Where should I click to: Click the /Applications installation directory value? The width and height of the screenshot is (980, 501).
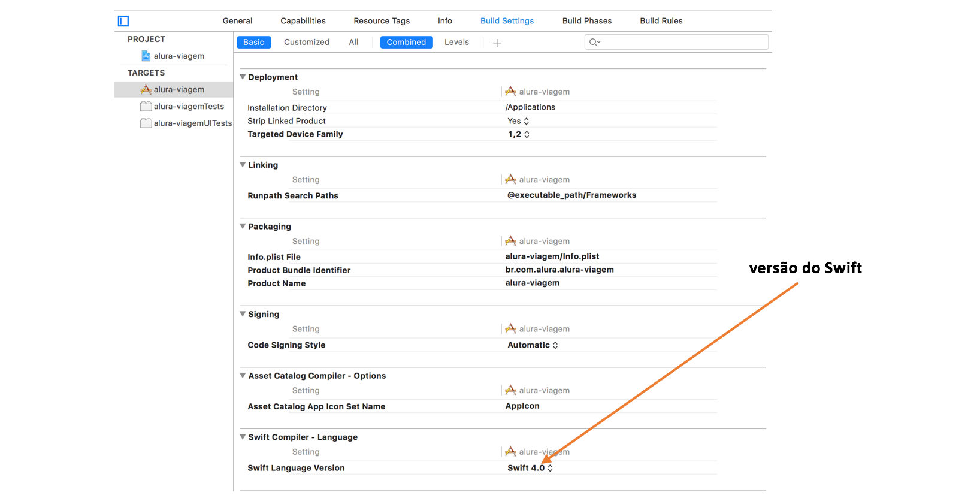(530, 107)
